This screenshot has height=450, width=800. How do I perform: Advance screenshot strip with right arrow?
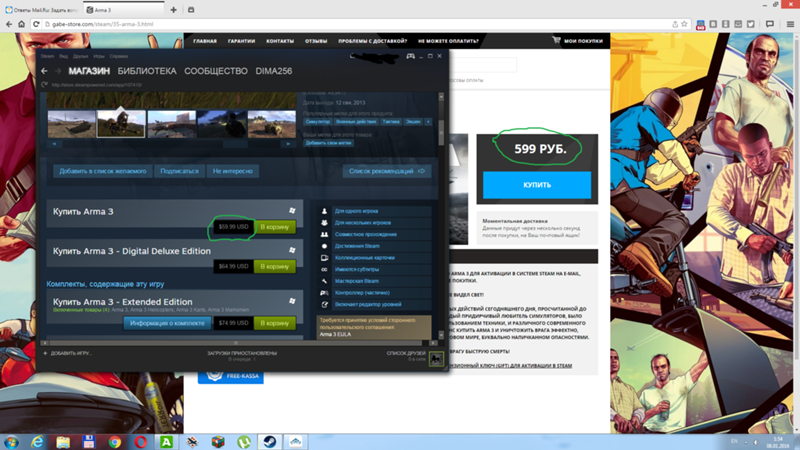point(288,144)
